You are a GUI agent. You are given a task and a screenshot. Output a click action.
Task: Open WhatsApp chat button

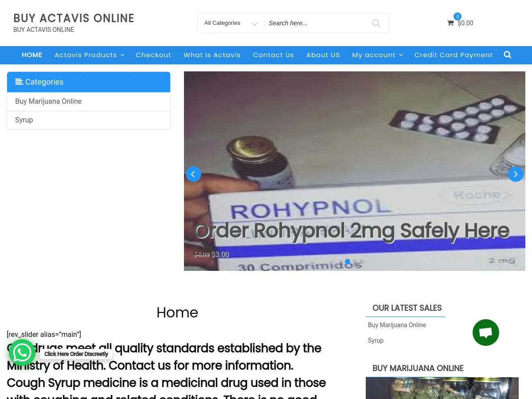coord(22,352)
